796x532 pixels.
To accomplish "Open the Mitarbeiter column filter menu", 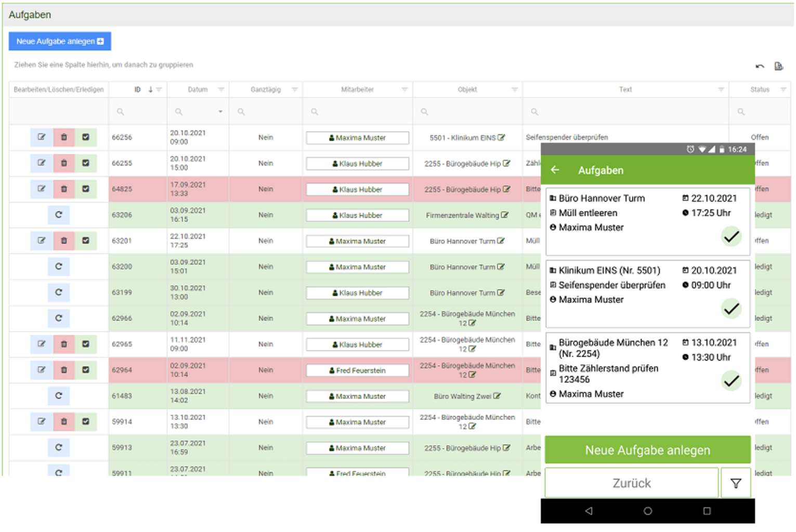I will [404, 90].
